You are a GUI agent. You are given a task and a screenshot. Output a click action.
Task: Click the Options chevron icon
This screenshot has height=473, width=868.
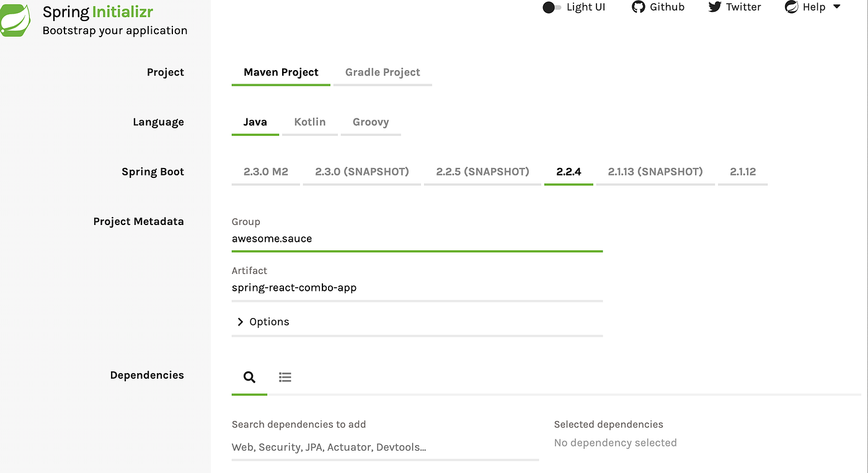[x=241, y=322]
